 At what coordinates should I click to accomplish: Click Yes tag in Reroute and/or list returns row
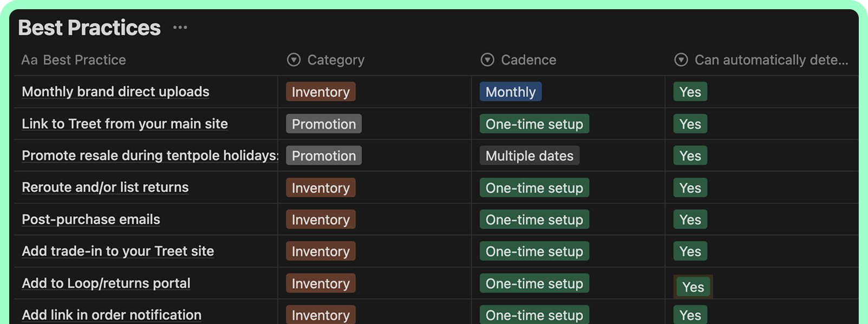(x=690, y=187)
